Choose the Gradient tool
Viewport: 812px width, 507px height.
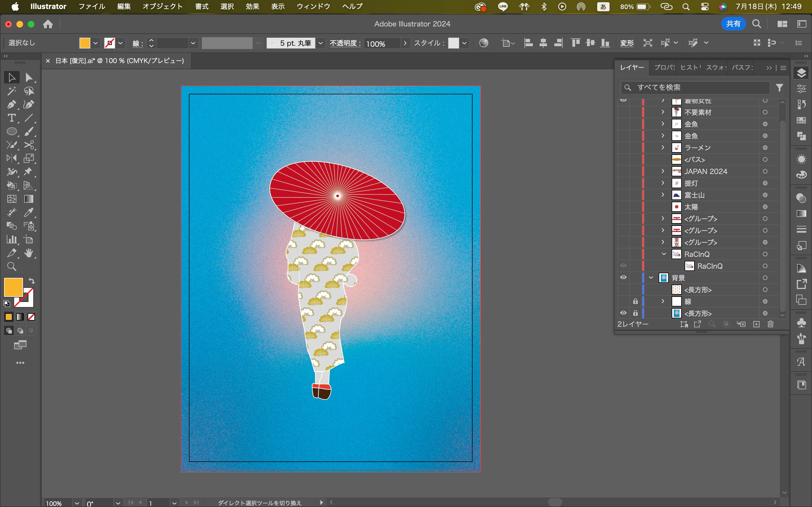[x=29, y=199]
